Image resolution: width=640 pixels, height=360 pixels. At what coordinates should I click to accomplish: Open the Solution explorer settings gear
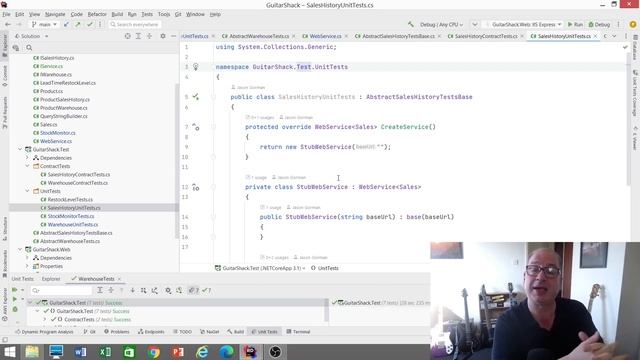(163, 36)
